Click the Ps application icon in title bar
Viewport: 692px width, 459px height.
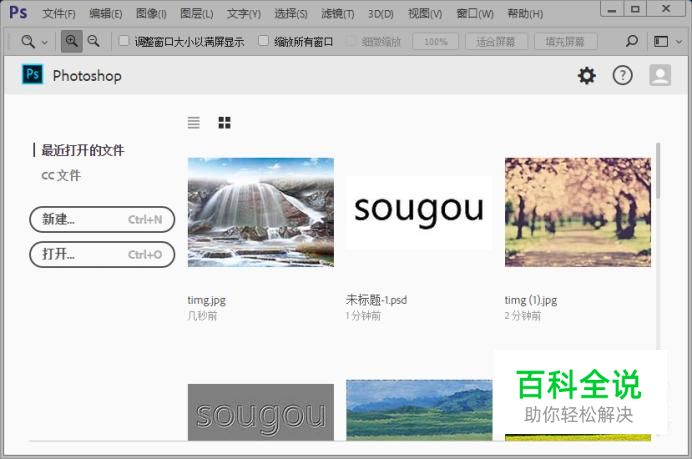[18, 12]
